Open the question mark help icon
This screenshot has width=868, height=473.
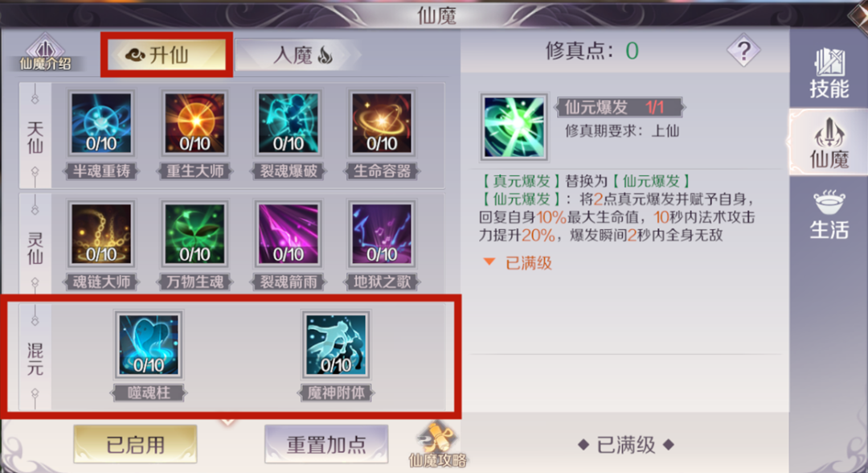(x=743, y=51)
